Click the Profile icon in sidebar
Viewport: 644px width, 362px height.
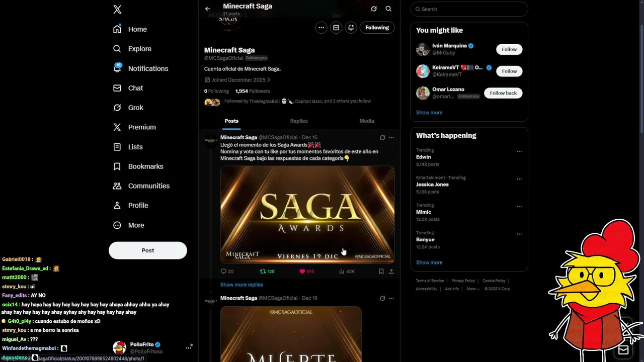tap(117, 206)
